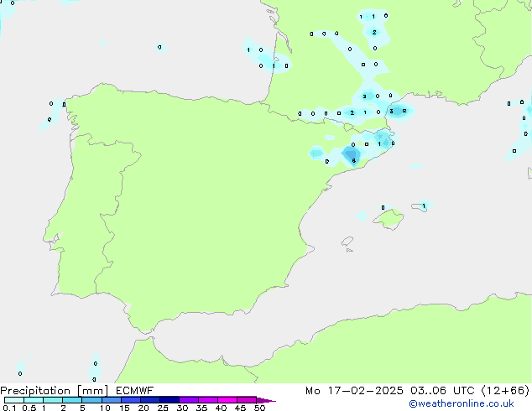Click the "1" value over Menorca
This screenshot has height=411, width=532.
click(424, 205)
